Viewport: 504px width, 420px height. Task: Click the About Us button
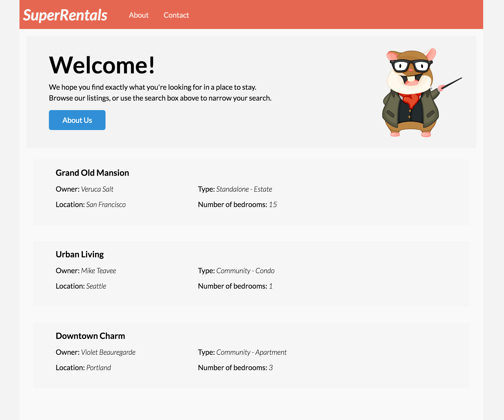(77, 120)
